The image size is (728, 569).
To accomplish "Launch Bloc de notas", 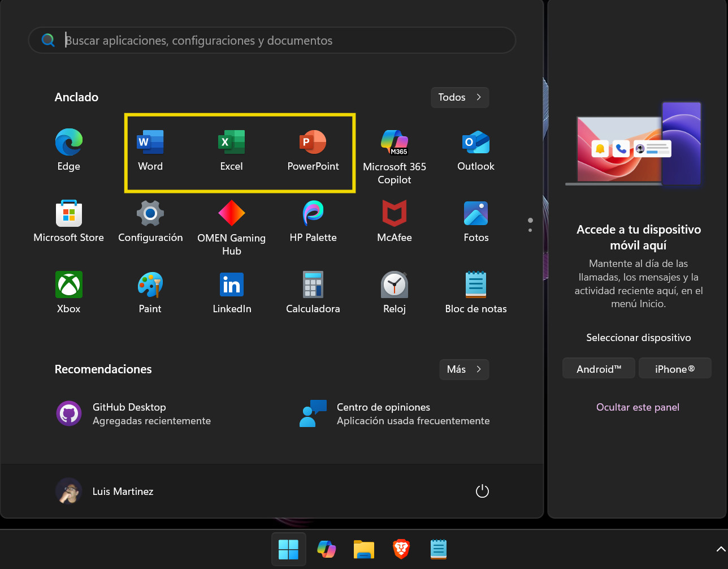I will [x=475, y=292].
